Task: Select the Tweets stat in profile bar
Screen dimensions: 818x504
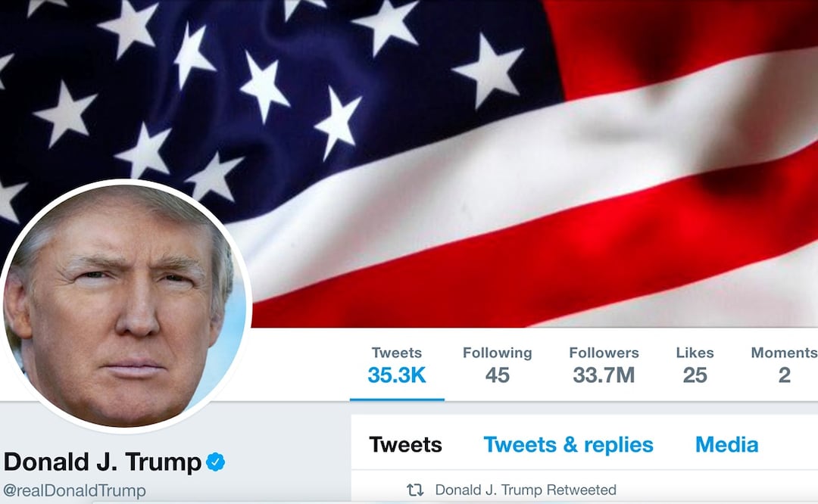Action: (396, 365)
